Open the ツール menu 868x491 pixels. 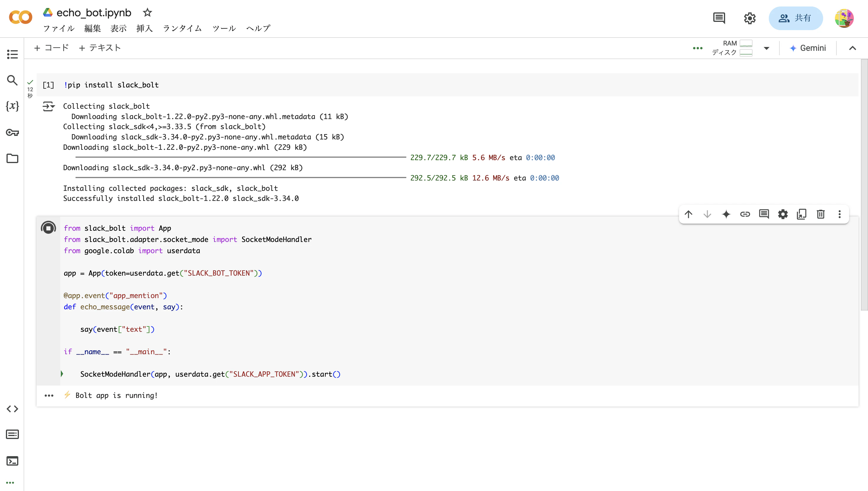[x=224, y=28]
